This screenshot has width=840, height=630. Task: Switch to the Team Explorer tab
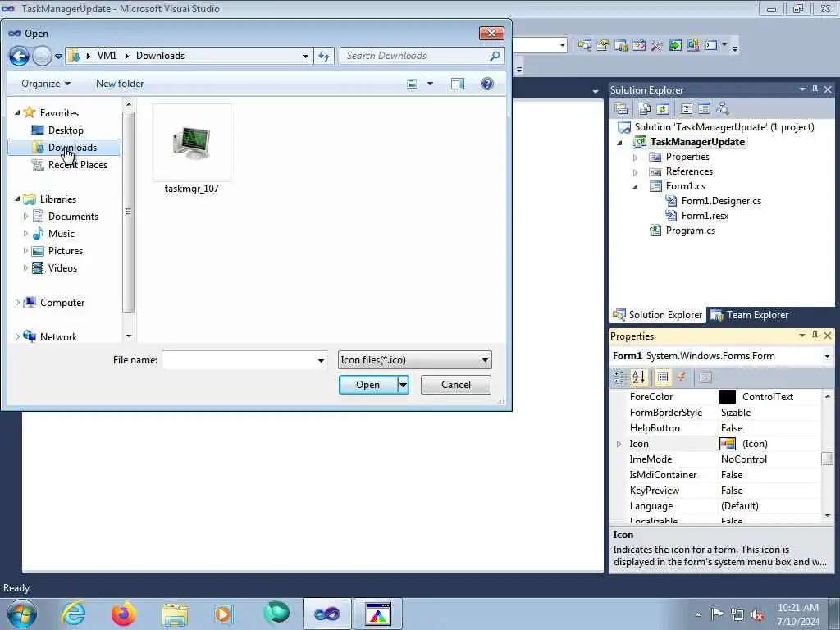tap(750, 315)
